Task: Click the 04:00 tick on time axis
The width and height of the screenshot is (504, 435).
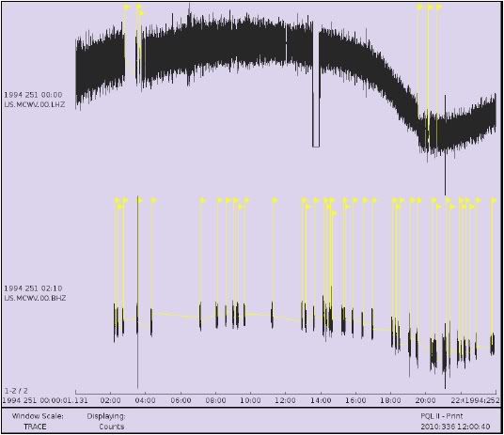Action: [x=146, y=400]
